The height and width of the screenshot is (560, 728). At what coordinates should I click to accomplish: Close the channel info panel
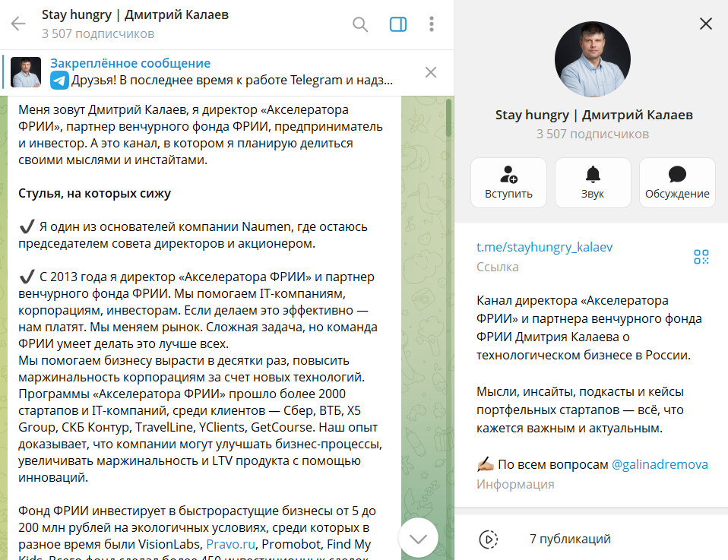click(x=706, y=24)
